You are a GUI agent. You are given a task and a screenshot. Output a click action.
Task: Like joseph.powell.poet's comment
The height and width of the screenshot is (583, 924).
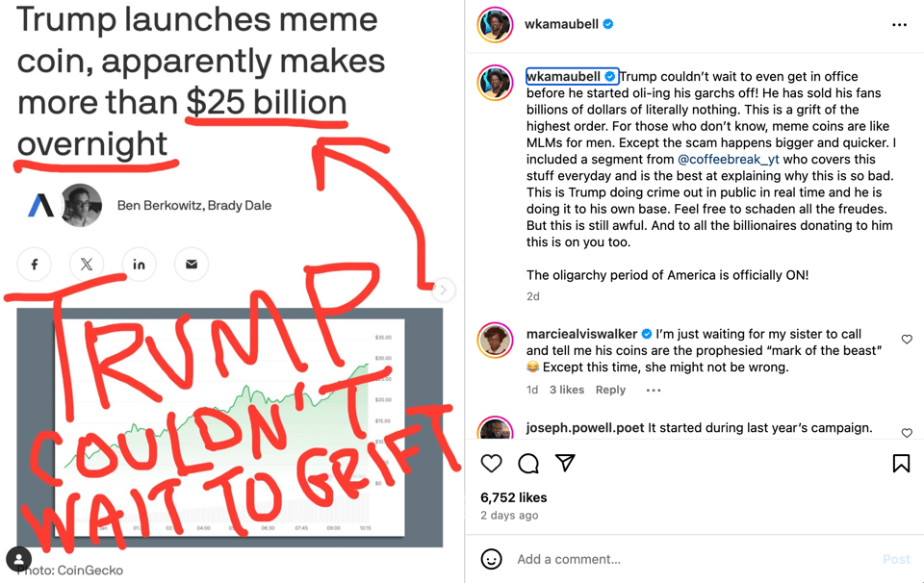pyautogui.click(x=907, y=433)
